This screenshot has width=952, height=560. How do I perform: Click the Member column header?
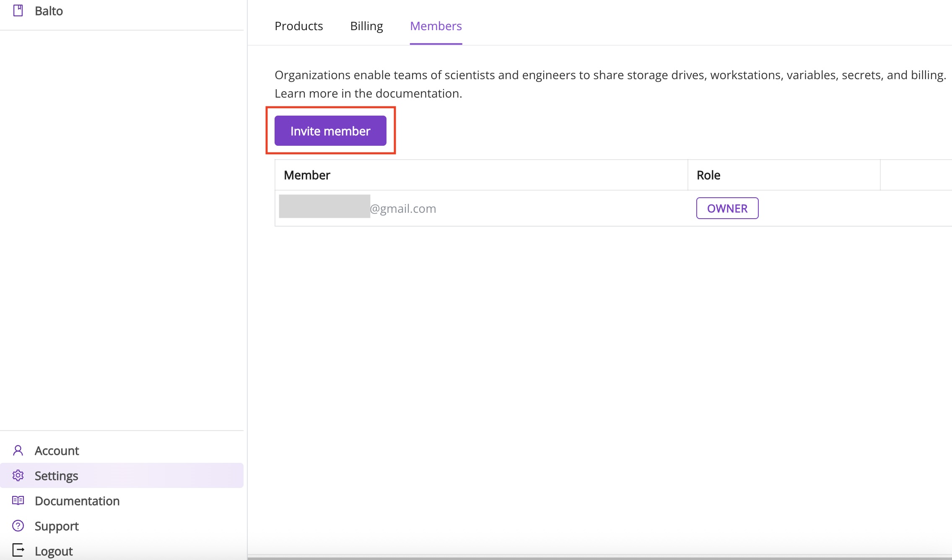pyautogui.click(x=307, y=175)
